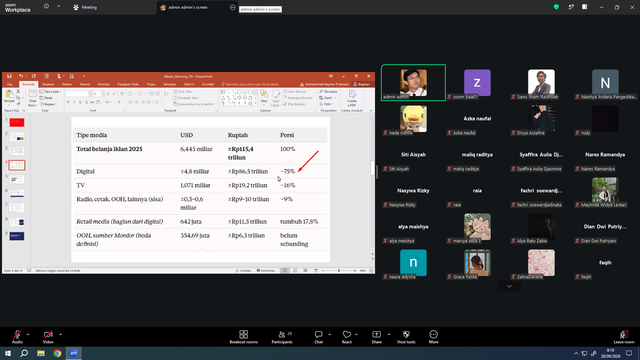
Task: Select the zoom baa01 participant tile
Action: click(477, 82)
